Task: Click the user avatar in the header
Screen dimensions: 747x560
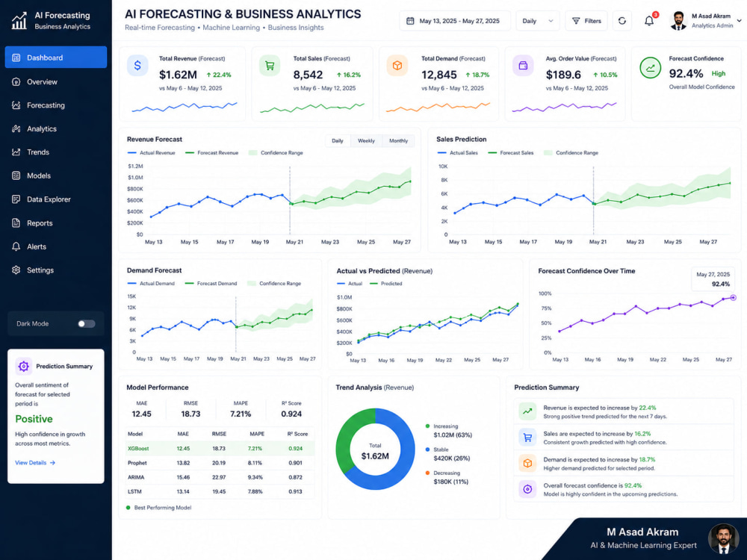Action: tap(678, 21)
